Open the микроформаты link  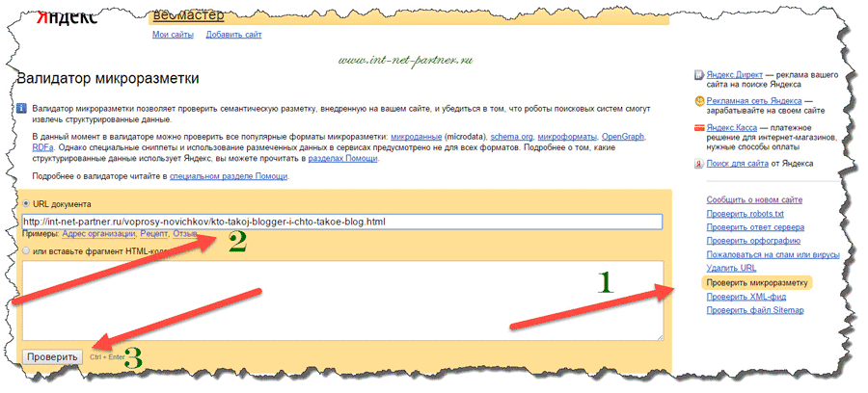pyautogui.click(x=567, y=136)
